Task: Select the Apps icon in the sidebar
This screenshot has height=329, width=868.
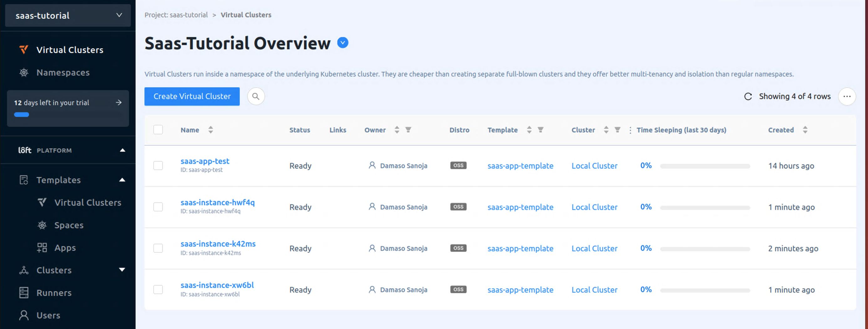Action: pyautogui.click(x=42, y=247)
